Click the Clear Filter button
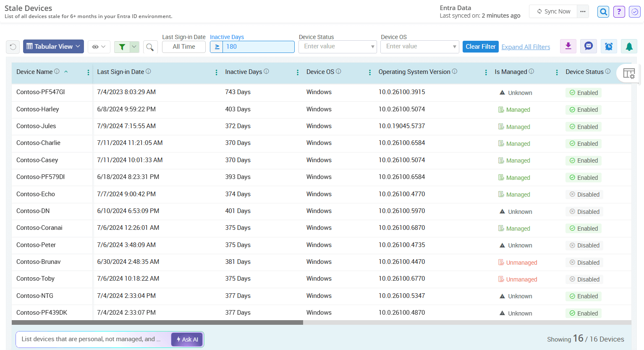This screenshot has width=644, height=350. click(480, 46)
